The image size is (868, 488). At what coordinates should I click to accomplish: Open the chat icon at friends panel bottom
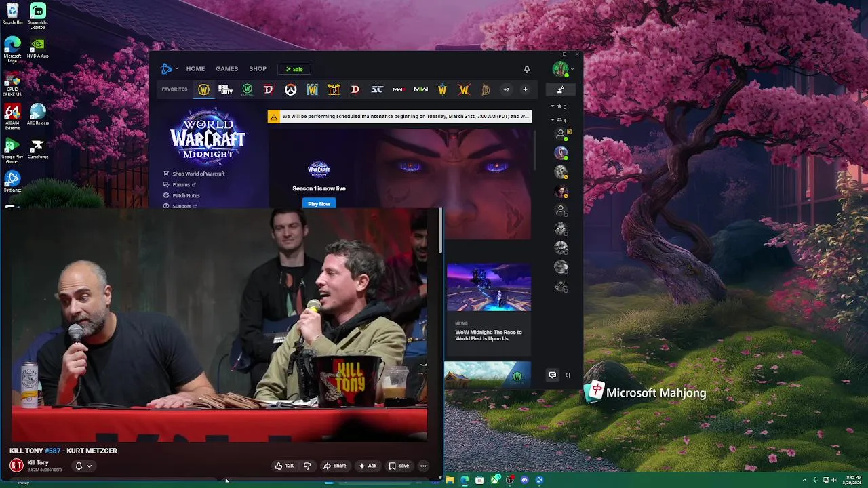[553, 375]
